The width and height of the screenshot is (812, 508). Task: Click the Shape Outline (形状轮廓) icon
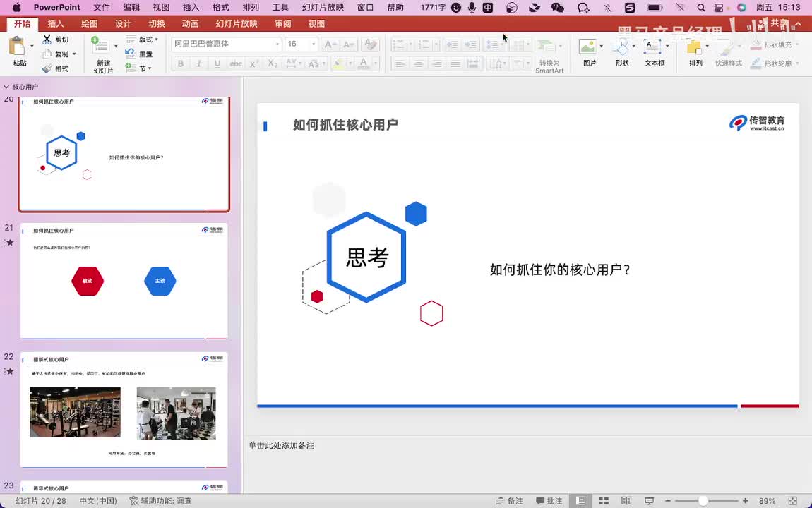756,63
